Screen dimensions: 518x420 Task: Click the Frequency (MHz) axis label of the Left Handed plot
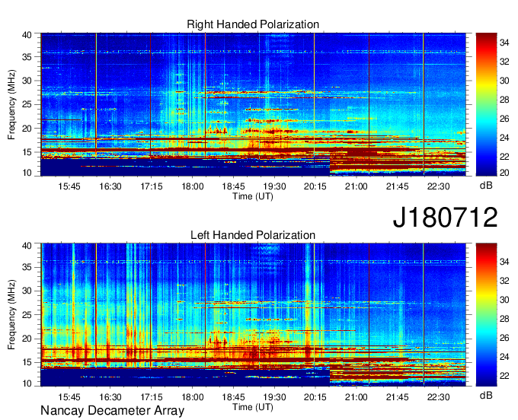click(x=11, y=315)
